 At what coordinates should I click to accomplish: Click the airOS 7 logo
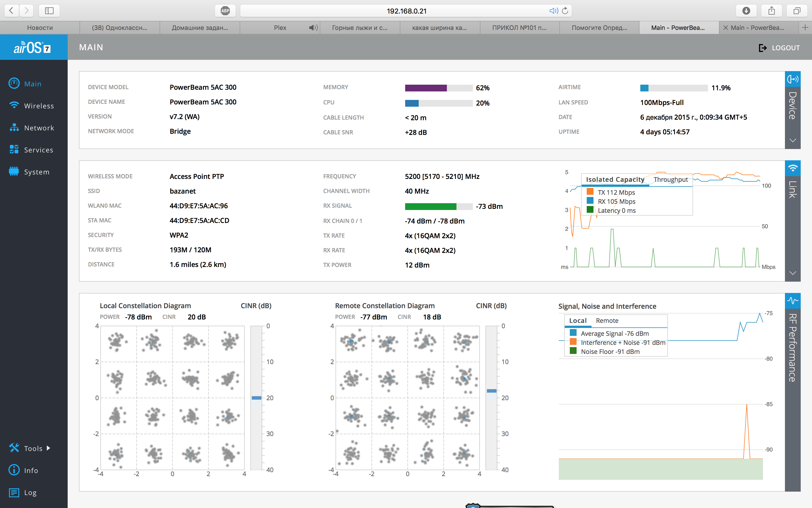pyautogui.click(x=32, y=48)
